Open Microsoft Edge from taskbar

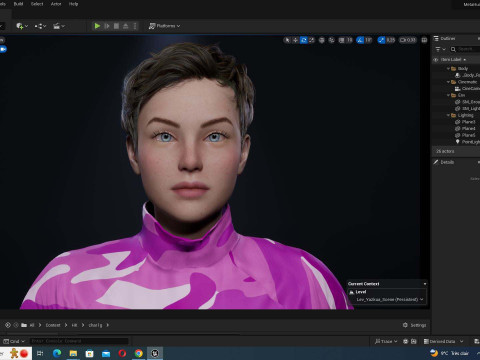point(57,353)
